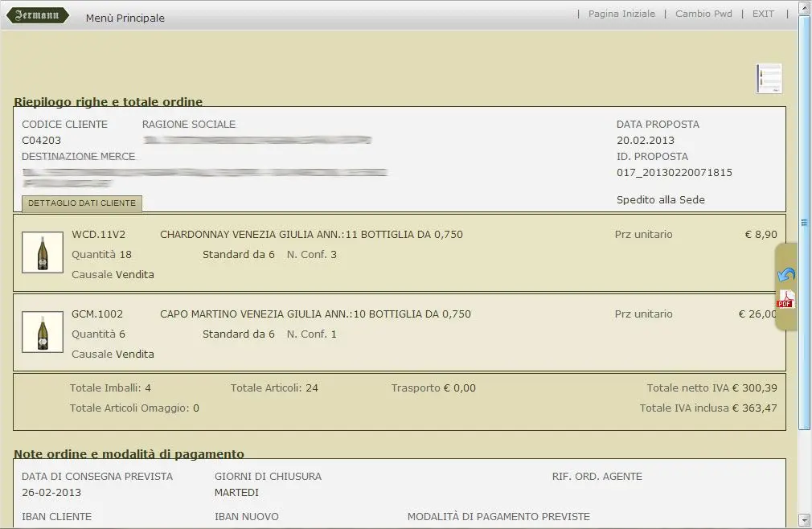Open the Chardonnay WCD.11V2 bottle thumbnail
Screen dimensions: 812x529
[x=43, y=252]
